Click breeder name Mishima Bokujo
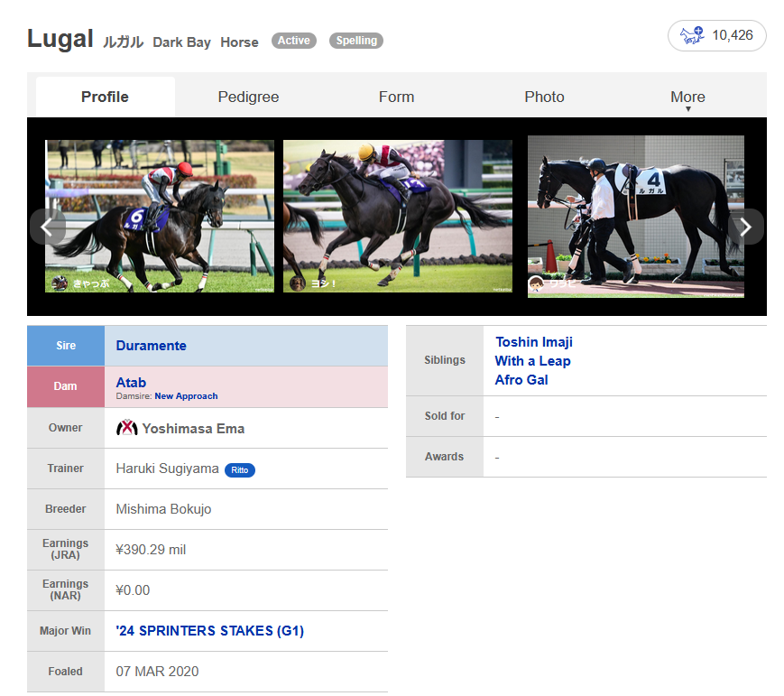Screen dimensions: 784x696 [163, 509]
